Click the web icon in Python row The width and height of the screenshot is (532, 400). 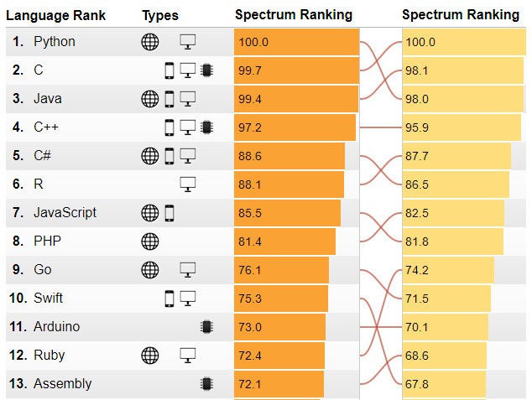(149, 42)
